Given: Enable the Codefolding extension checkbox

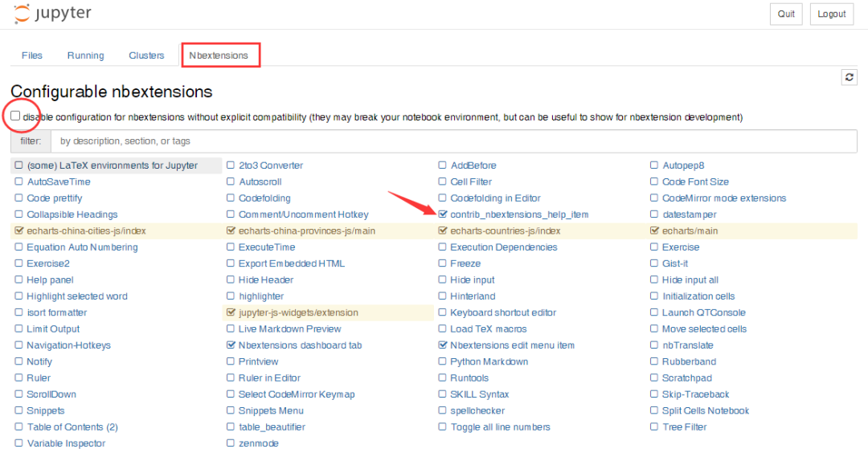Looking at the screenshot, I should pos(231,198).
